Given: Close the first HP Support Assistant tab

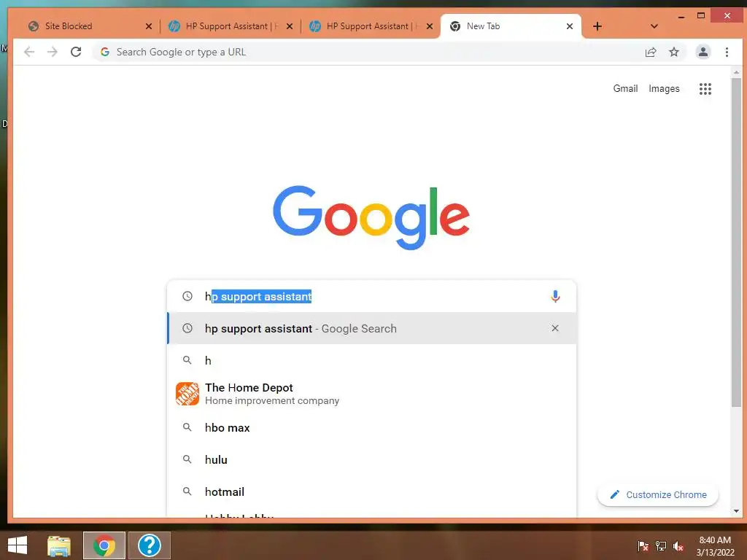Looking at the screenshot, I should 289,26.
